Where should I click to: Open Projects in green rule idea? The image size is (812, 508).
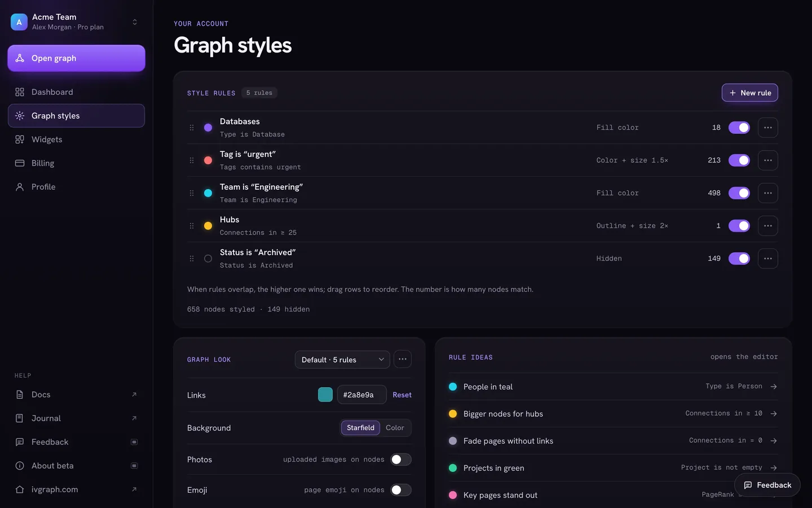click(x=614, y=468)
